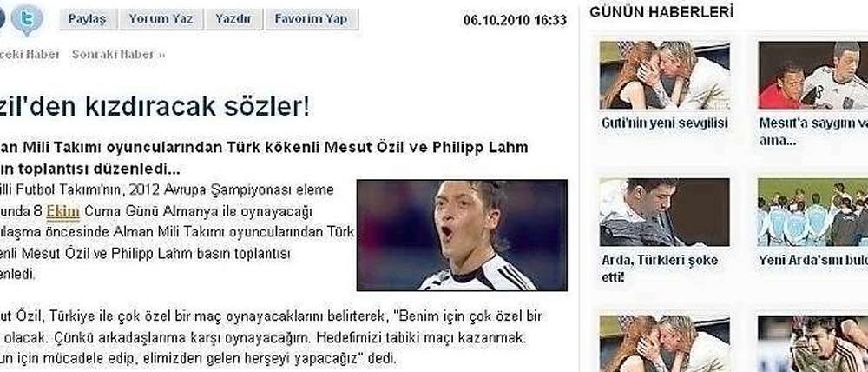Open the Mesut'a saygım var thumbnail image
This screenshot has height=372, width=868.
(x=813, y=75)
